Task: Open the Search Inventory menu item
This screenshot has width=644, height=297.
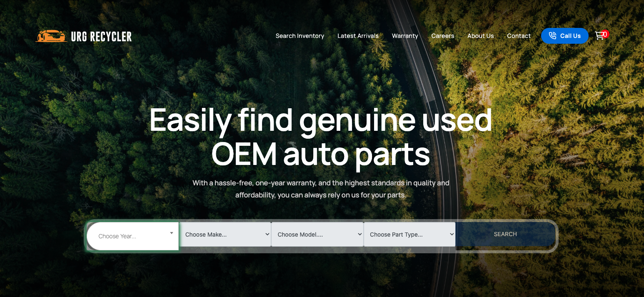Action: tap(300, 36)
